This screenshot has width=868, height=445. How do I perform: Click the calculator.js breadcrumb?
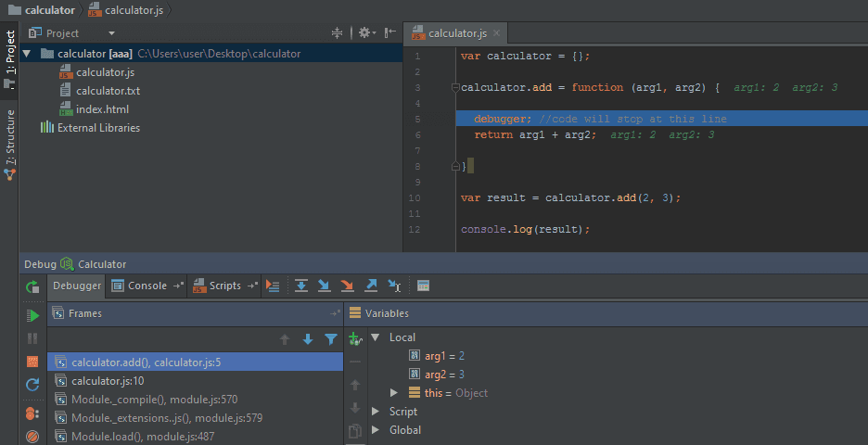pos(126,10)
